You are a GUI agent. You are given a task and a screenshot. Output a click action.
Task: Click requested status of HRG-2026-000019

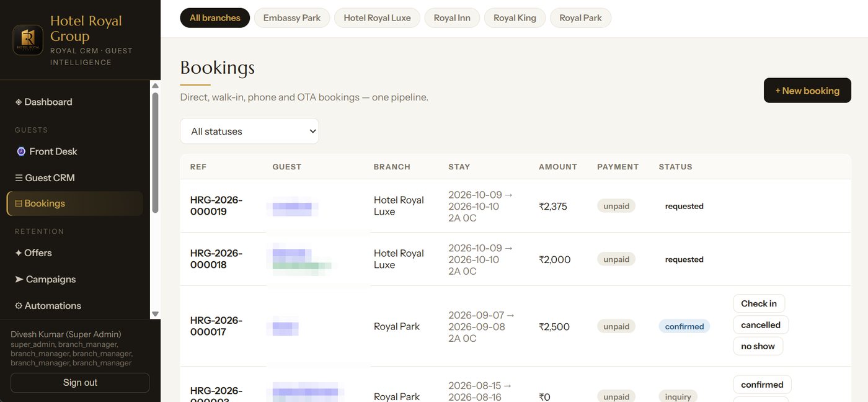(684, 206)
